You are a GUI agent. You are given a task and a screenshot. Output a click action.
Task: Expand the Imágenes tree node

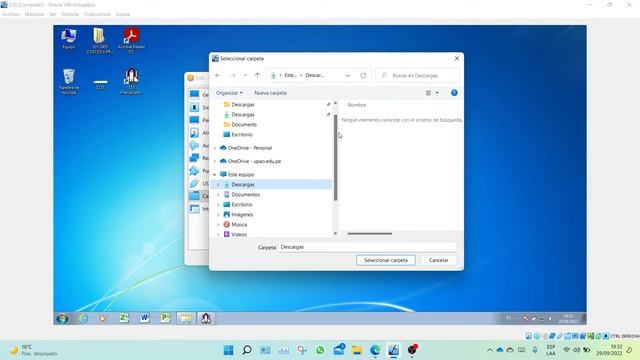click(218, 215)
